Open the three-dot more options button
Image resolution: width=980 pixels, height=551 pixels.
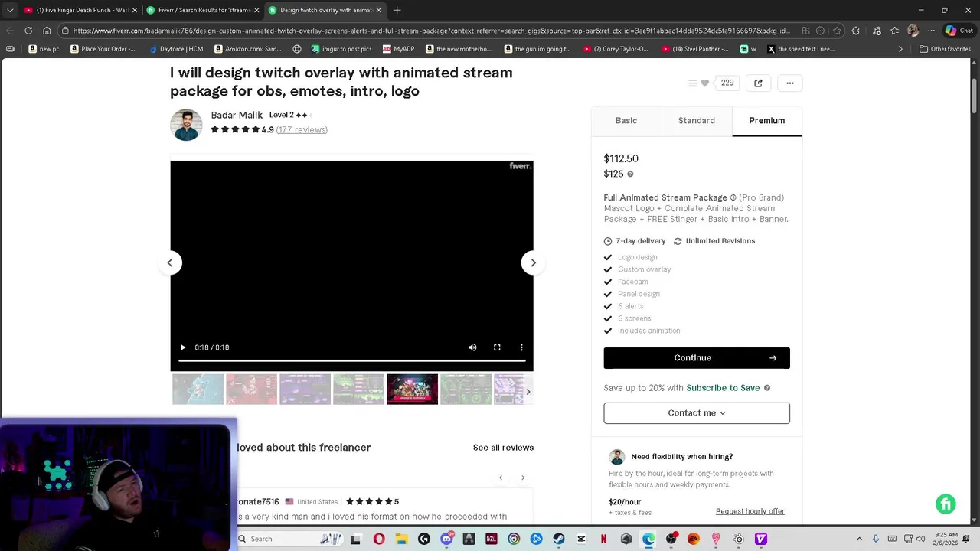(789, 83)
